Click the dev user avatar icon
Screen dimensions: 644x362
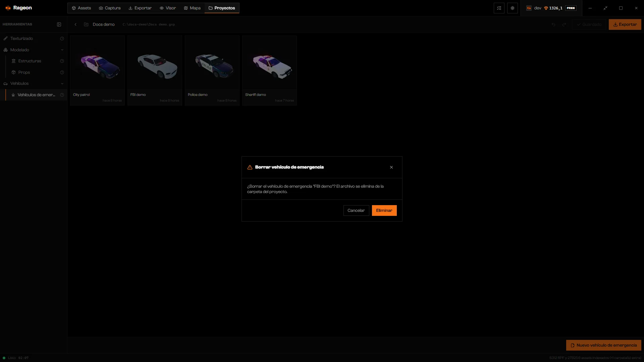click(x=529, y=8)
